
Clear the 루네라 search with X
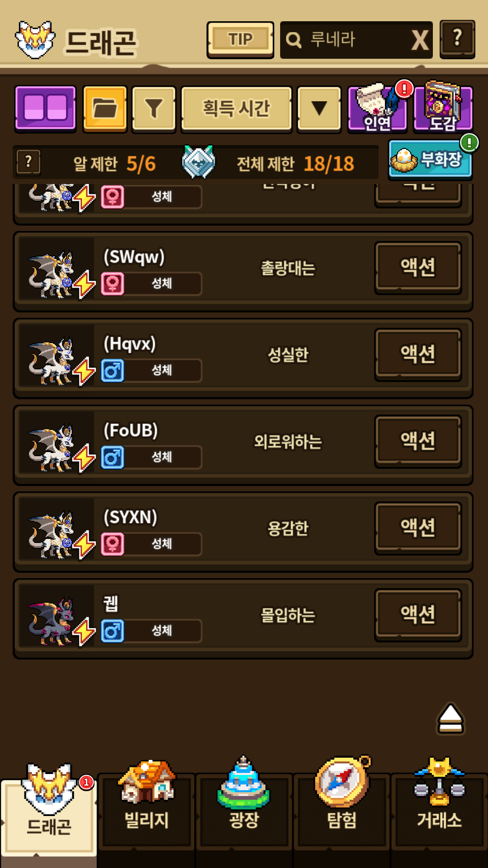click(x=420, y=40)
